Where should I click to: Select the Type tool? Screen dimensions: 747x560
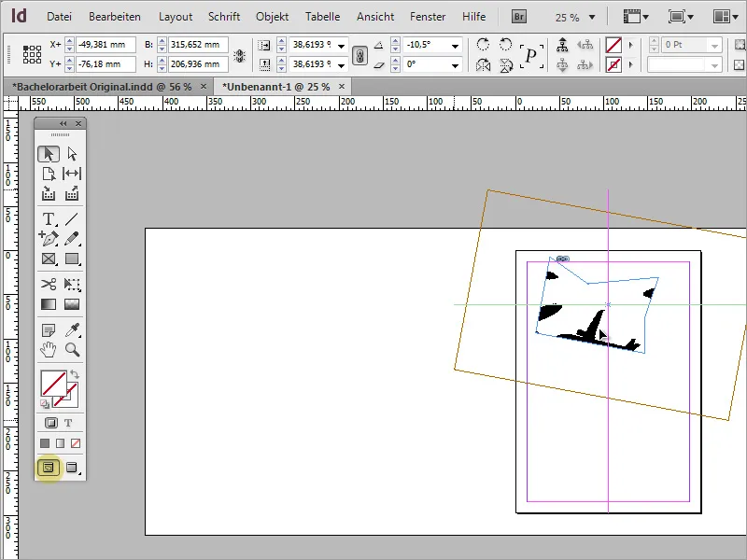49,218
